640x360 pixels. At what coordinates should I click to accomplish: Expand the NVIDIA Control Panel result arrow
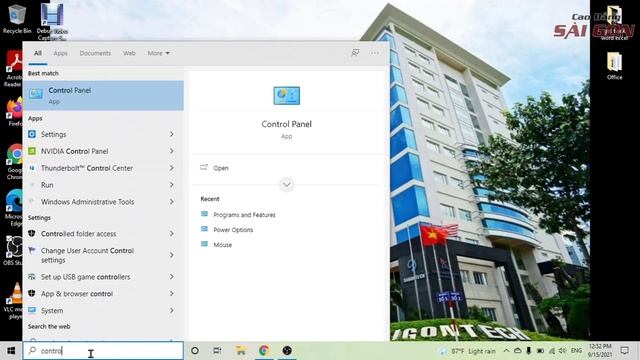click(x=172, y=151)
